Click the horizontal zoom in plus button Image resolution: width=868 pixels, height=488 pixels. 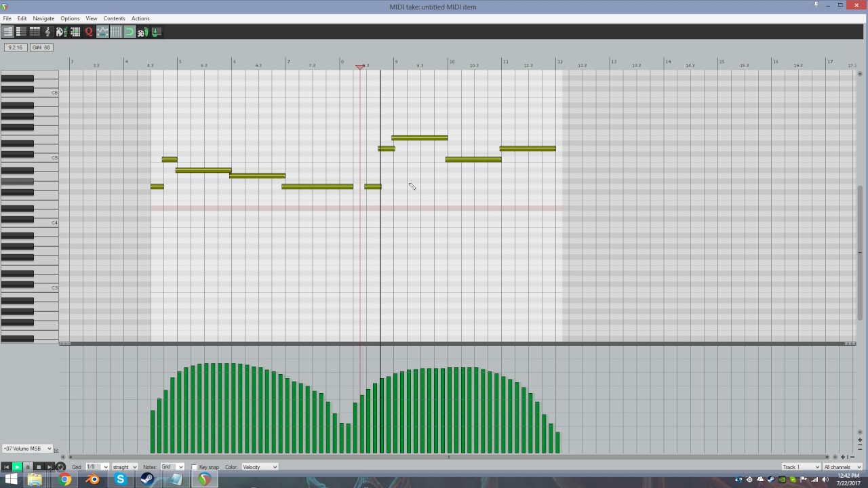point(843,457)
